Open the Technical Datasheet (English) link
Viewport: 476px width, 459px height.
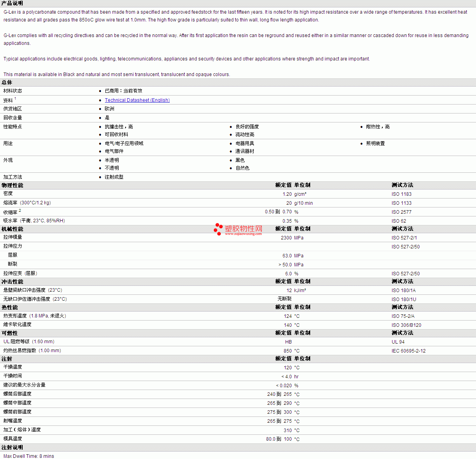[x=137, y=100]
